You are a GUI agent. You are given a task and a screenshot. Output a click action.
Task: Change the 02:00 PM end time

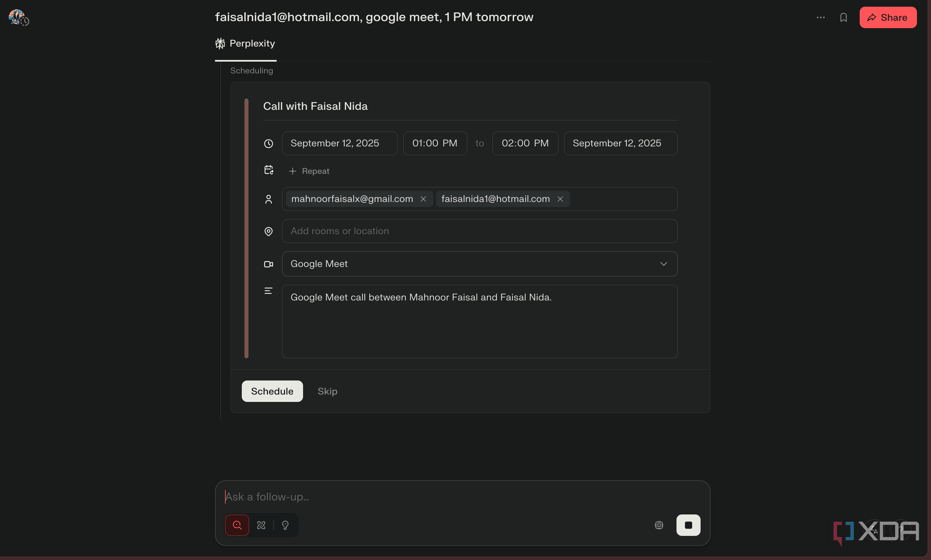point(525,143)
